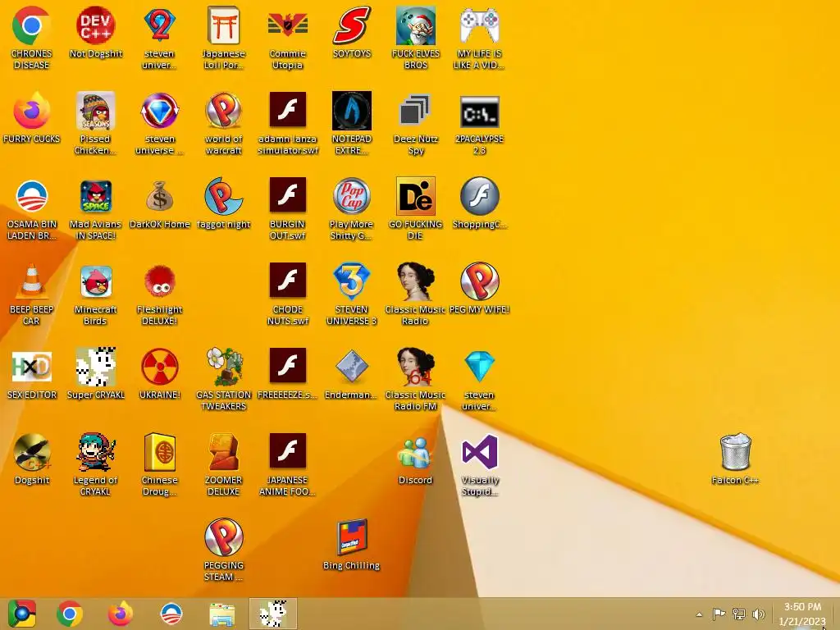Open the SOYTOYS shortcut

pyautogui.click(x=351, y=25)
